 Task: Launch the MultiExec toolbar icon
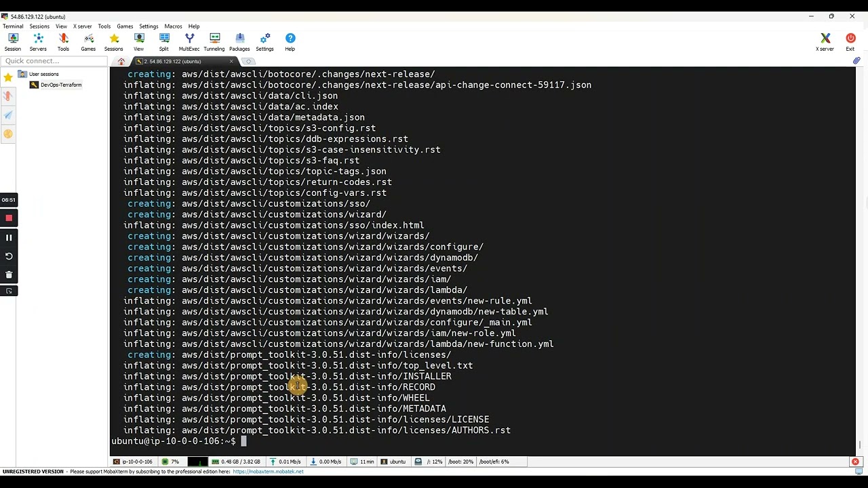189,42
